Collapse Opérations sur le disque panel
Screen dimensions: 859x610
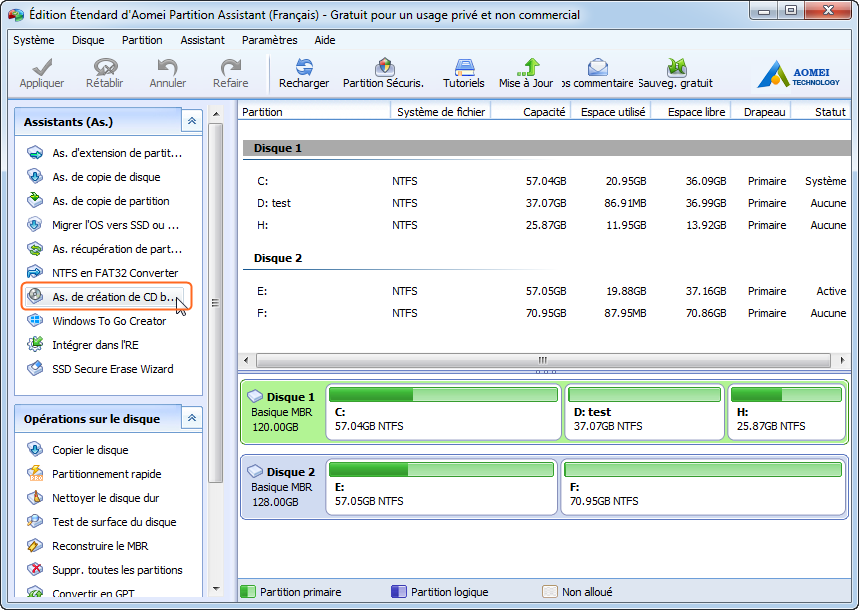192,418
